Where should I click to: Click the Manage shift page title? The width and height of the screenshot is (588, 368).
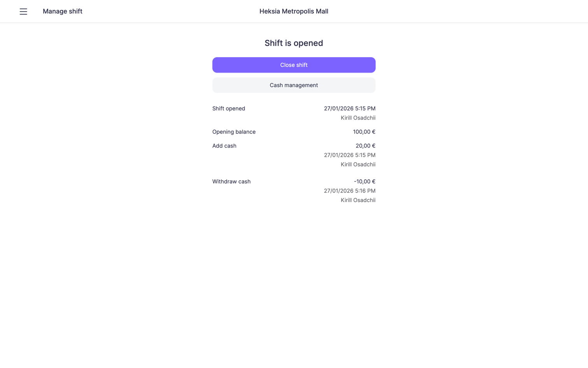coord(63,11)
